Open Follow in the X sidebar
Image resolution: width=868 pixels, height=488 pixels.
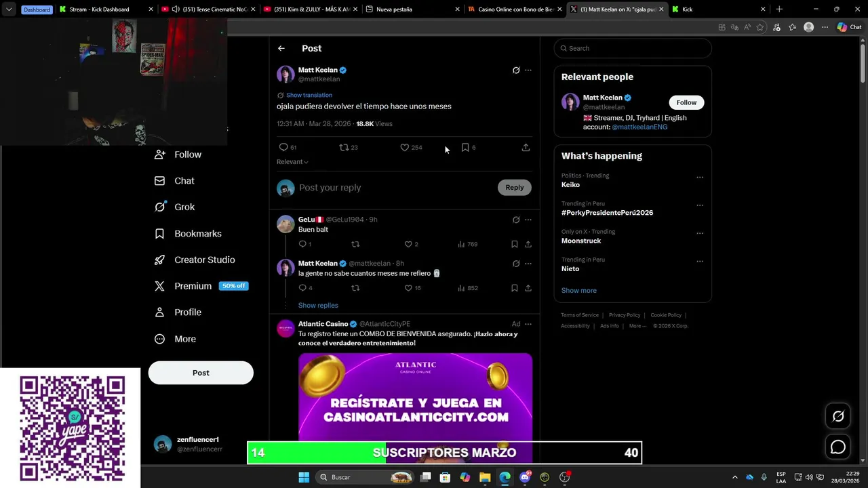178,155
